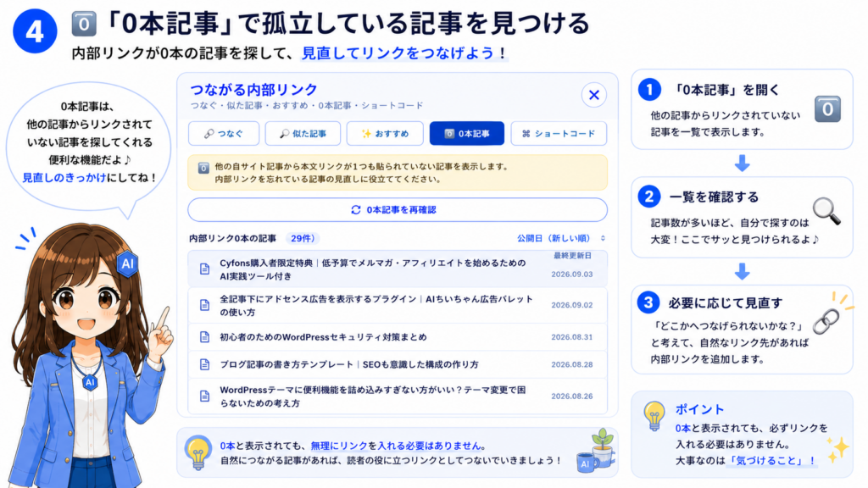The image size is (868, 488).
Task: Open the WordPressテーマに便利機能 article
Action: tap(398, 396)
